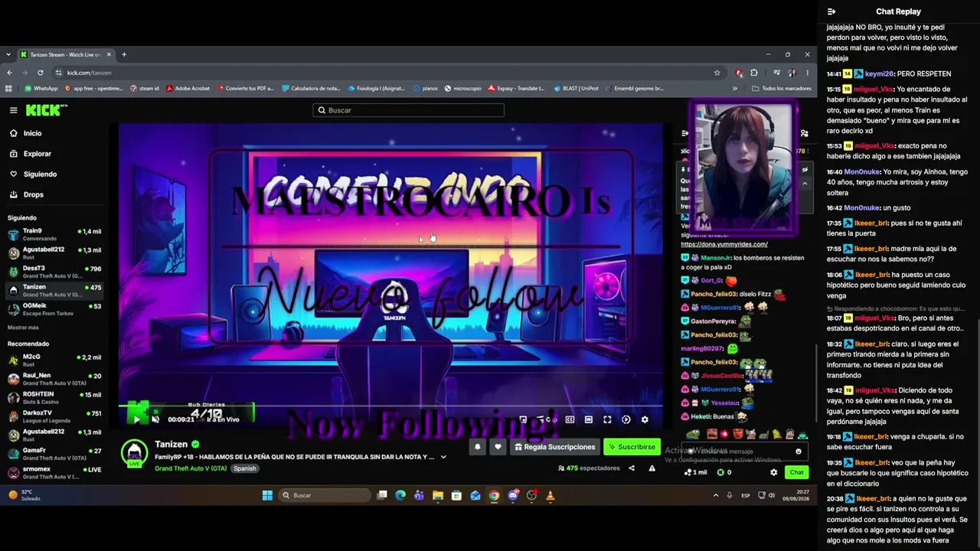Open recommended channel DarkozTV
Viewport: 980px width, 551px height.
click(54, 416)
